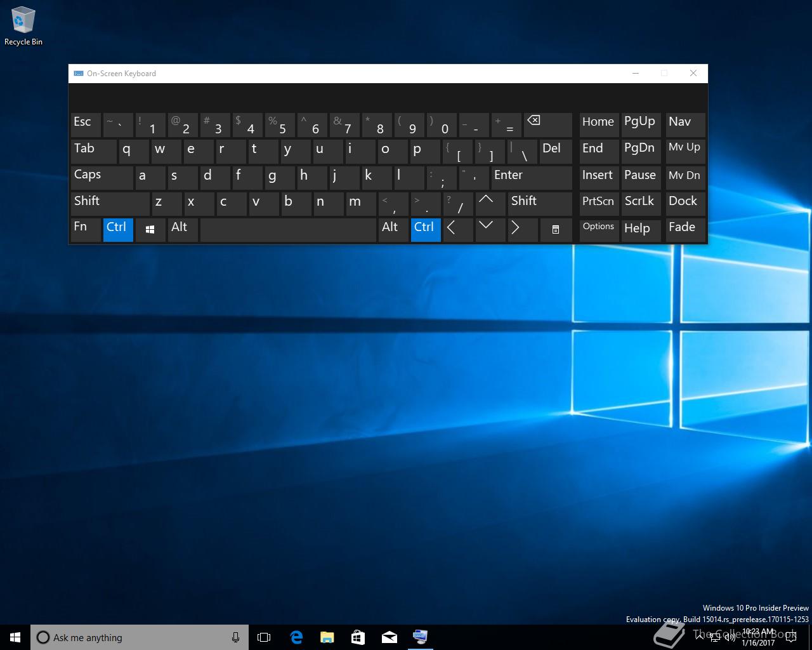Toggle the Caps lock key
The width and height of the screenshot is (812, 650).
click(101, 178)
